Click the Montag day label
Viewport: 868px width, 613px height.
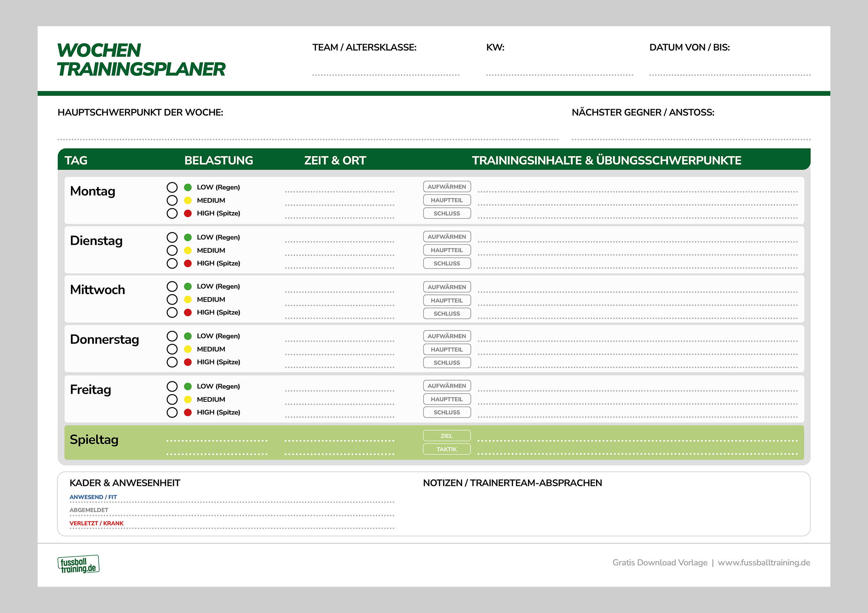point(93,191)
